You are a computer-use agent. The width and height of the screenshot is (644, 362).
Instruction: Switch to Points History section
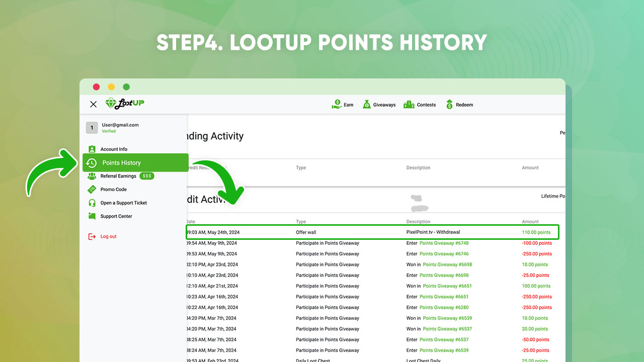point(122,162)
